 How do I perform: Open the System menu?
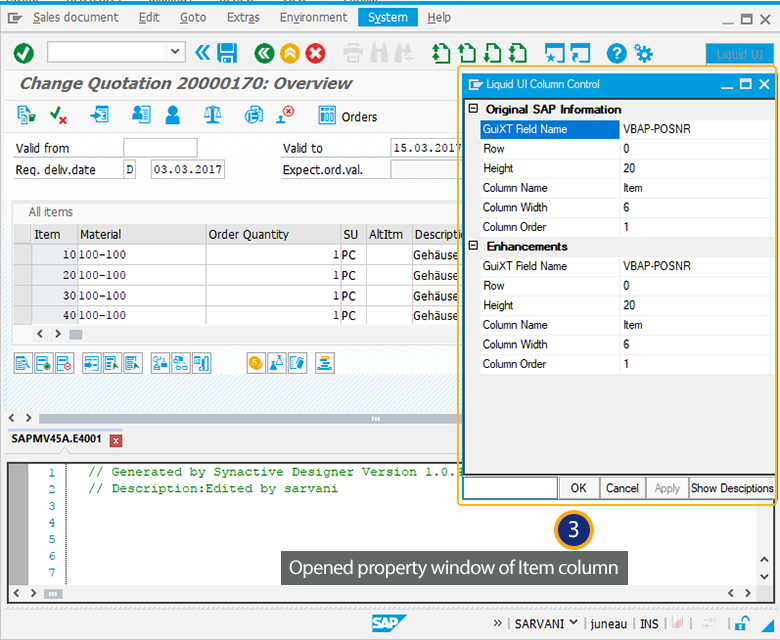pos(388,17)
